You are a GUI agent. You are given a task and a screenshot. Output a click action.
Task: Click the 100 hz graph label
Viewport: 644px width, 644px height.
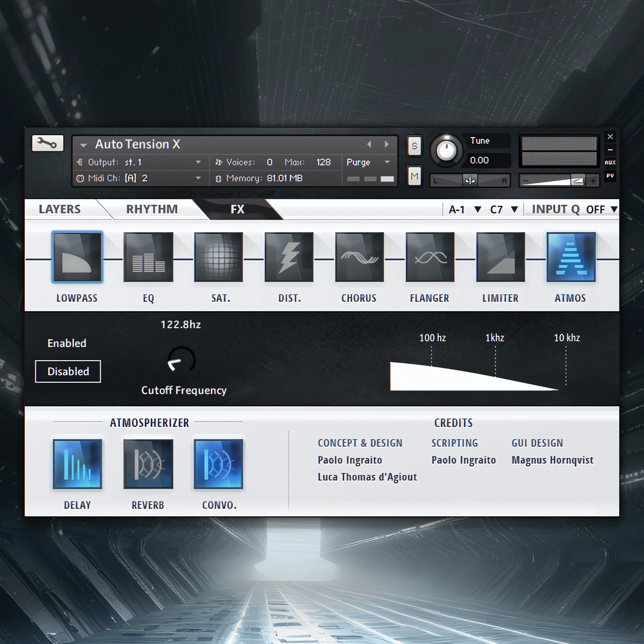point(432,338)
